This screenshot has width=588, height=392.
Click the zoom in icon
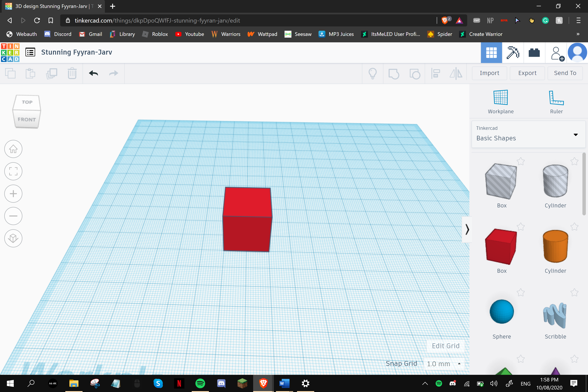pyautogui.click(x=13, y=193)
